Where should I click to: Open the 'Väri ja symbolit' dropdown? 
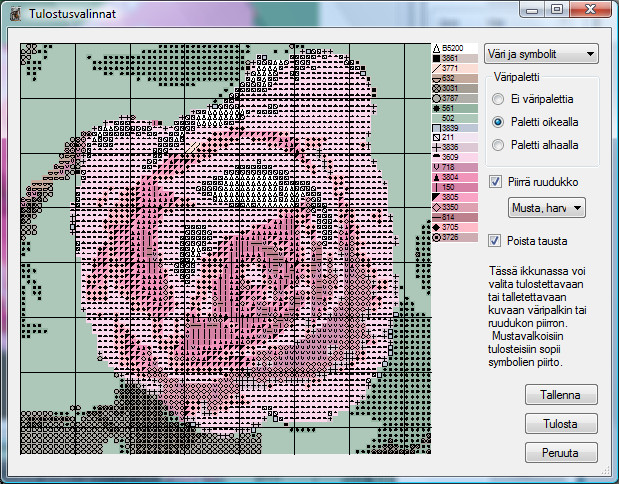coord(541,54)
